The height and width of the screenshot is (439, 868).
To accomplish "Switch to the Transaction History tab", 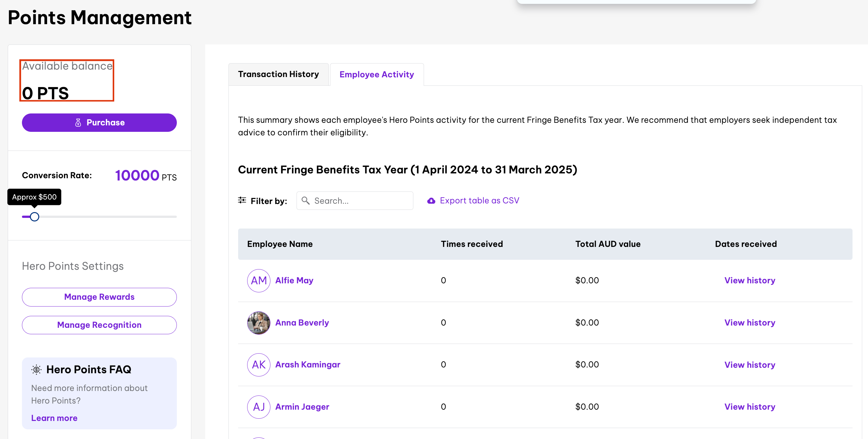I will pos(278,74).
